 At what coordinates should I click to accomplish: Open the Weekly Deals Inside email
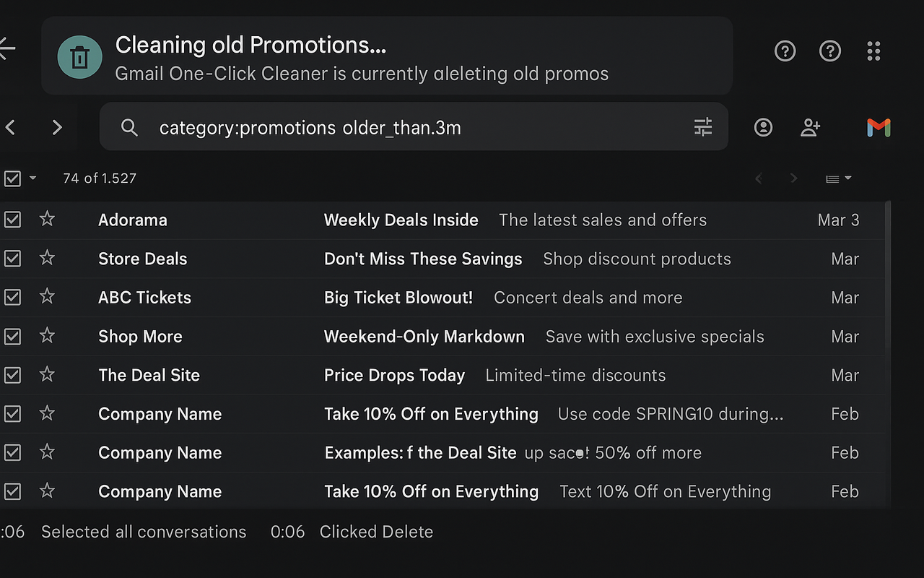pyautogui.click(x=401, y=220)
